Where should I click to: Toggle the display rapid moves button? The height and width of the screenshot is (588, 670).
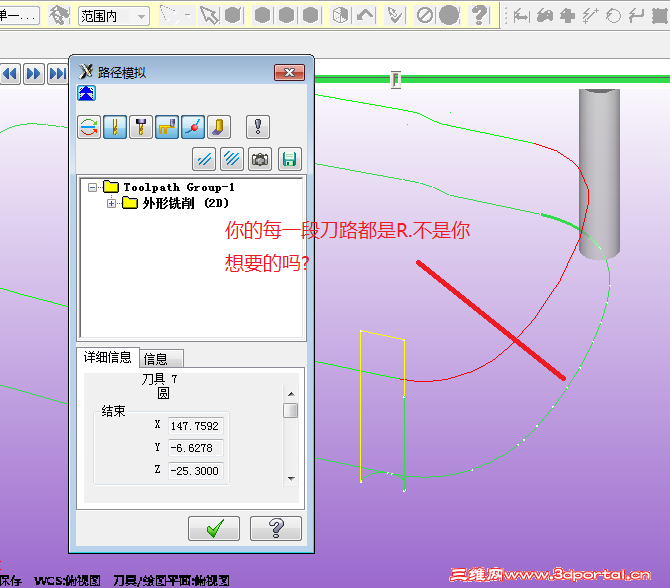pyautogui.click(x=167, y=127)
